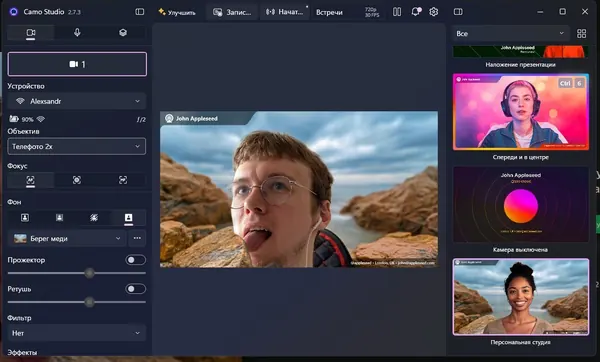
Task: Open the background more options ellipsis
Action: pyautogui.click(x=137, y=238)
